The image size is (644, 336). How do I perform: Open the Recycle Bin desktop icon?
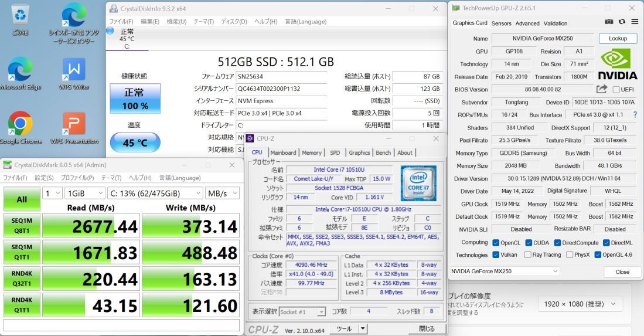coord(20,20)
